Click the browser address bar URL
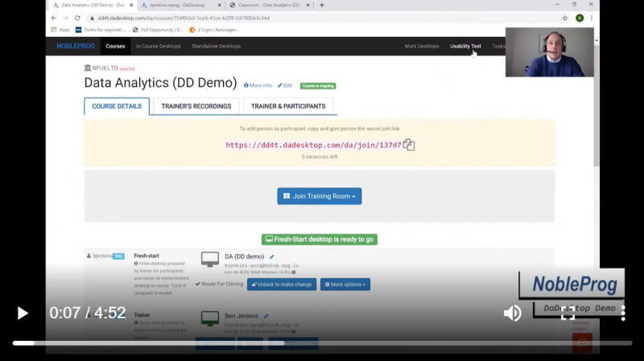644x361 pixels. (184, 18)
